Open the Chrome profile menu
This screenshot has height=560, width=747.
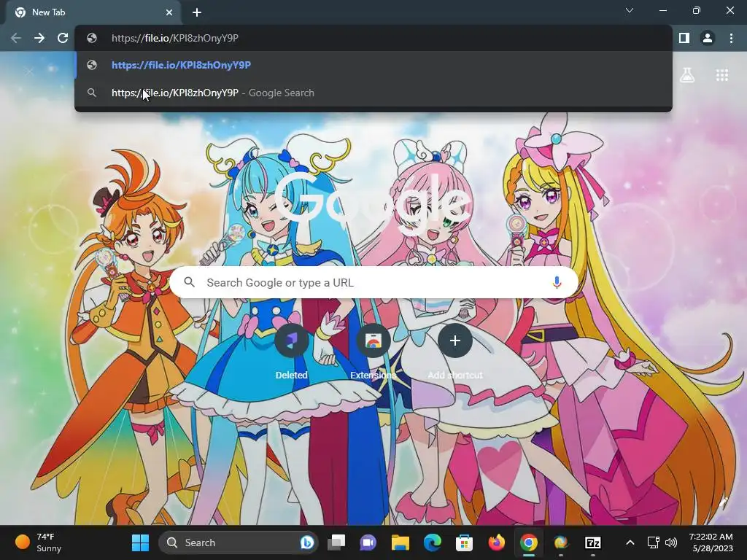point(708,38)
